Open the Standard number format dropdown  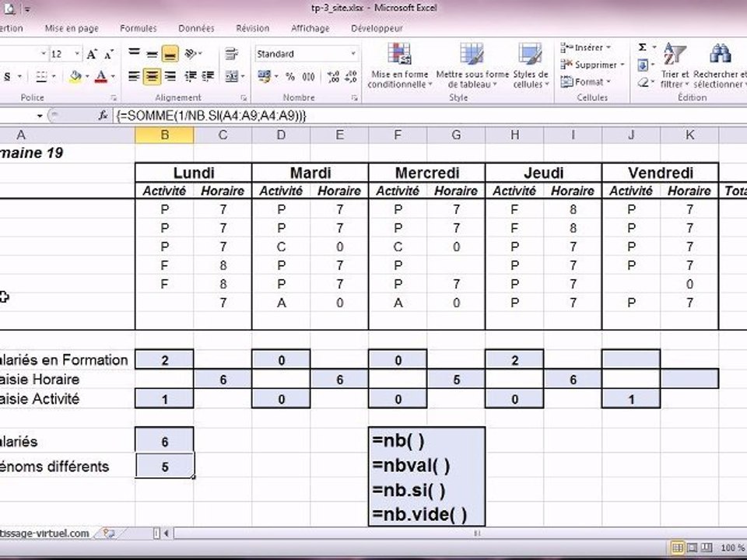pos(353,54)
